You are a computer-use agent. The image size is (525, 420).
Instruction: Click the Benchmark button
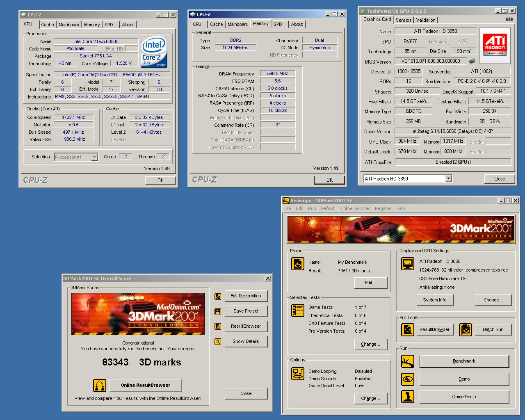point(464,361)
